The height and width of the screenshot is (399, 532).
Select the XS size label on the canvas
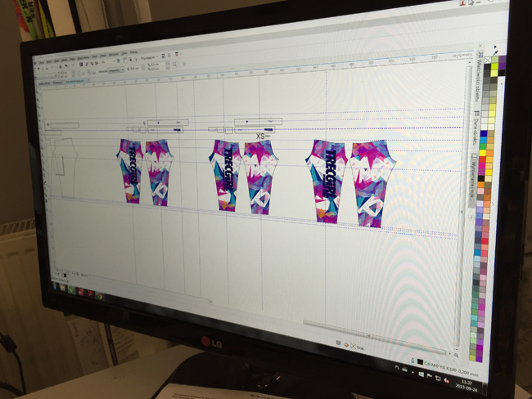click(x=260, y=137)
